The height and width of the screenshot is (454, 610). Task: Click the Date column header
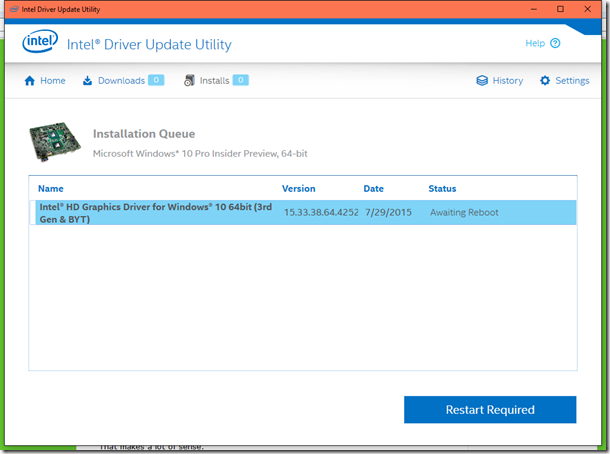[373, 189]
